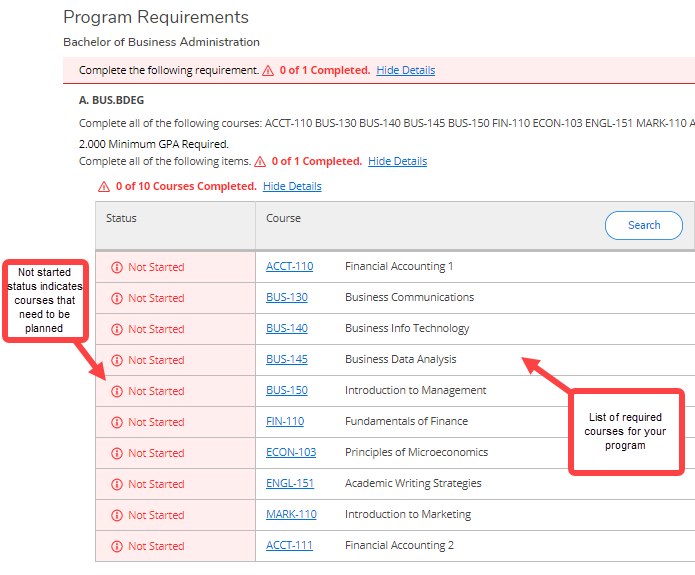Click the Academic Writing Strategies course title
The width and height of the screenshot is (695, 575).
click(413, 484)
